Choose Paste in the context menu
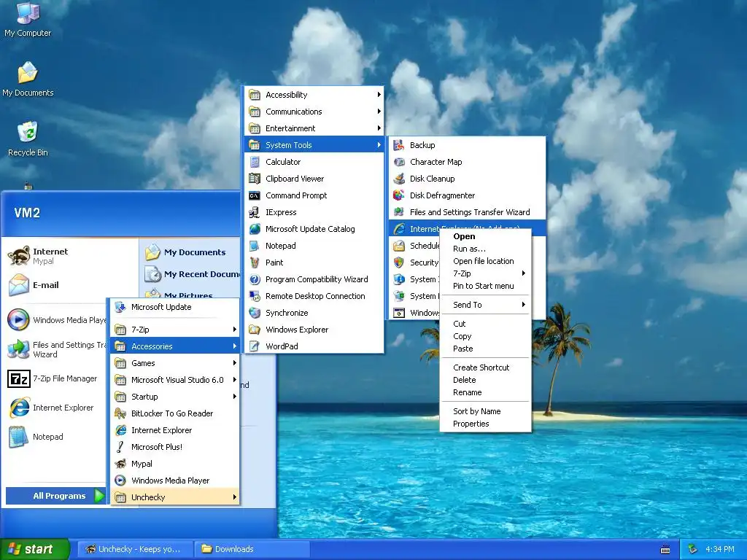747x560 pixels. (x=485, y=349)
